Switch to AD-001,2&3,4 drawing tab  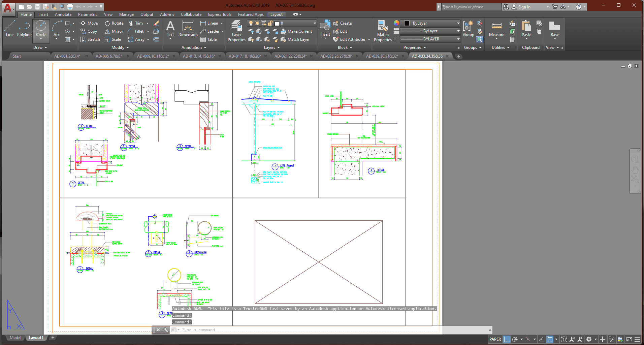(67, 56)
